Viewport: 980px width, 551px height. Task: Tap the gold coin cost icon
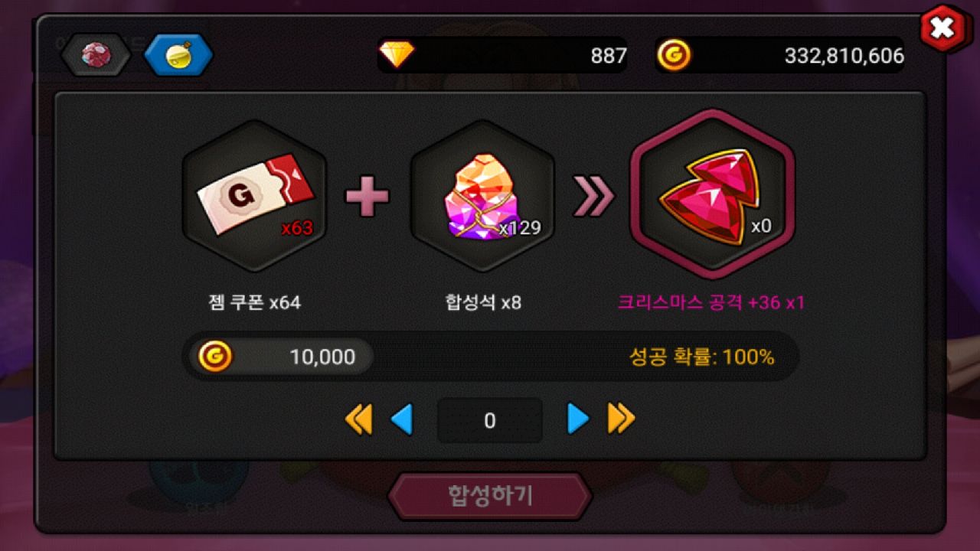[x=215, y=357]
